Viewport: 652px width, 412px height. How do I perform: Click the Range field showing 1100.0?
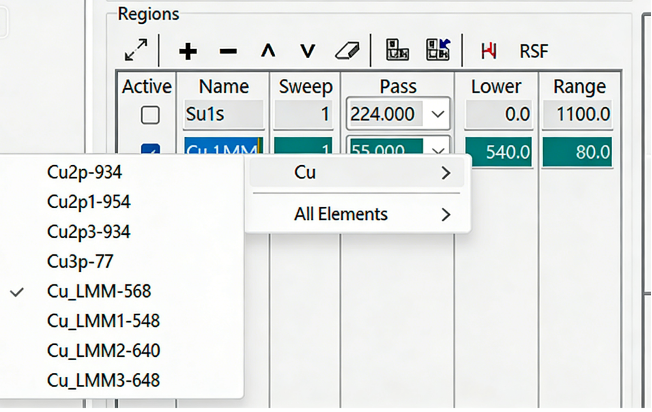(x=577, y=114)
